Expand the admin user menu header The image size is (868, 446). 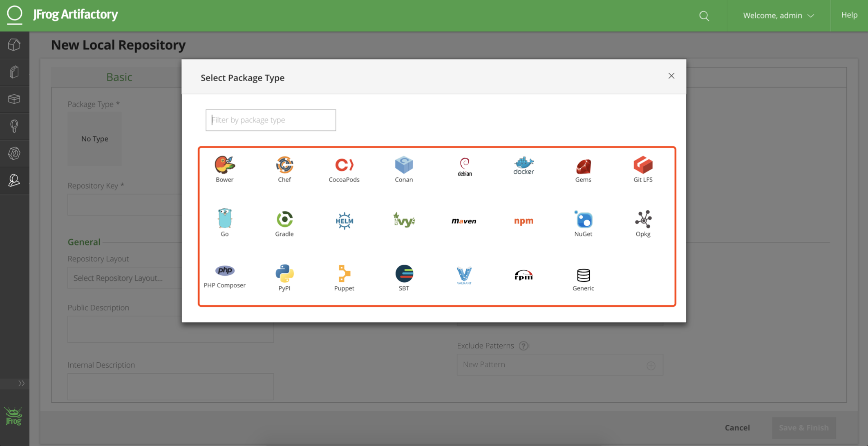777,15
